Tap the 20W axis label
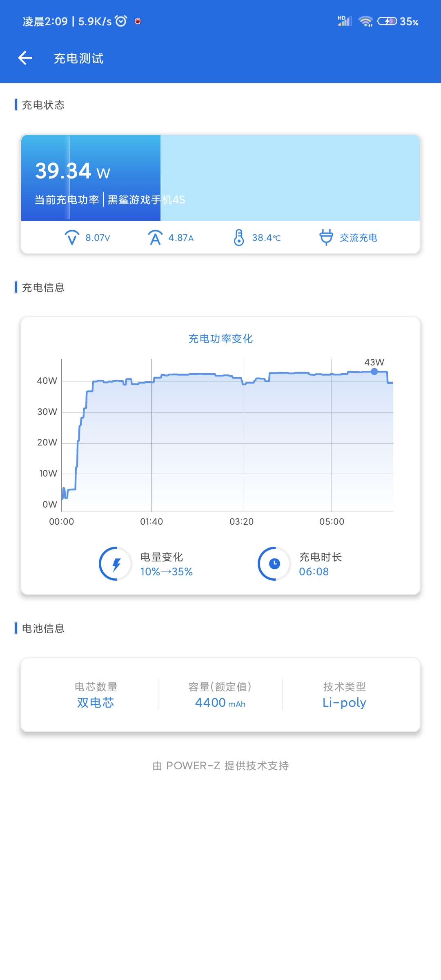Viewport: 441px width, 980px height. pos(47,442)
